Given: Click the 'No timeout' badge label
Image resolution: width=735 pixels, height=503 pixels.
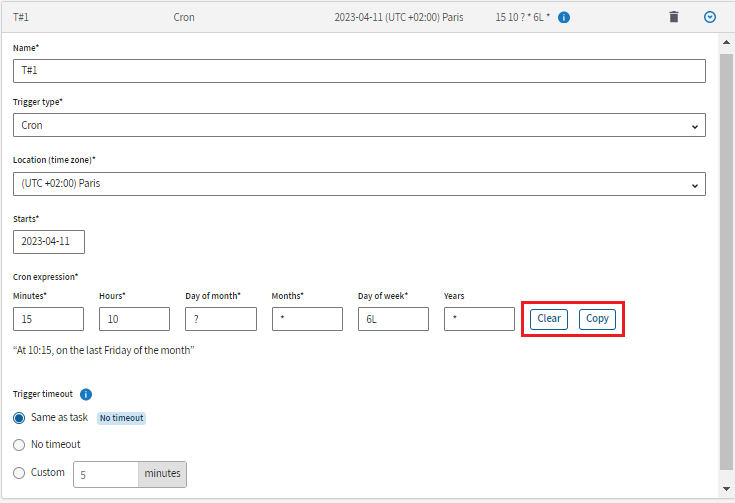Looking at the screenshot, I should click(121, 418).
